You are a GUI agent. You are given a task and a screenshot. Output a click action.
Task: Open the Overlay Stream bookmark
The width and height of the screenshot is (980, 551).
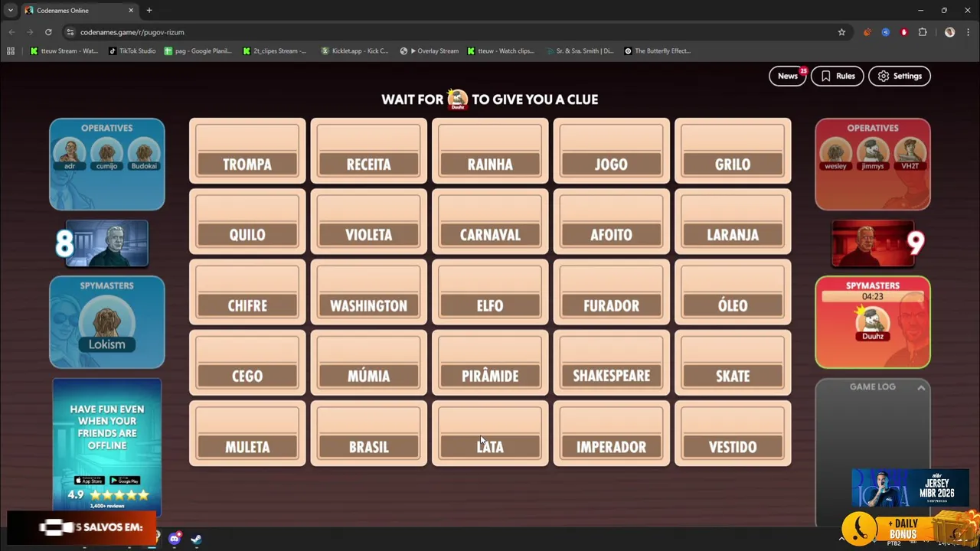pyautogui.click(x=430, y=51)
